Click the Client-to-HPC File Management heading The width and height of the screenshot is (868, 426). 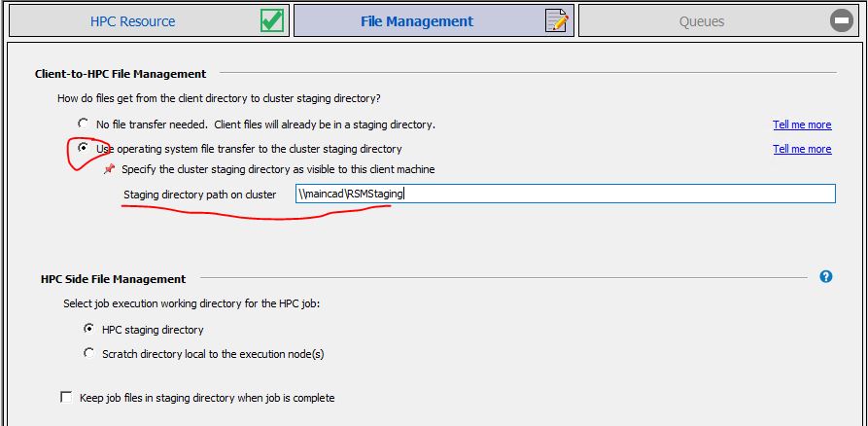(121, 74)
